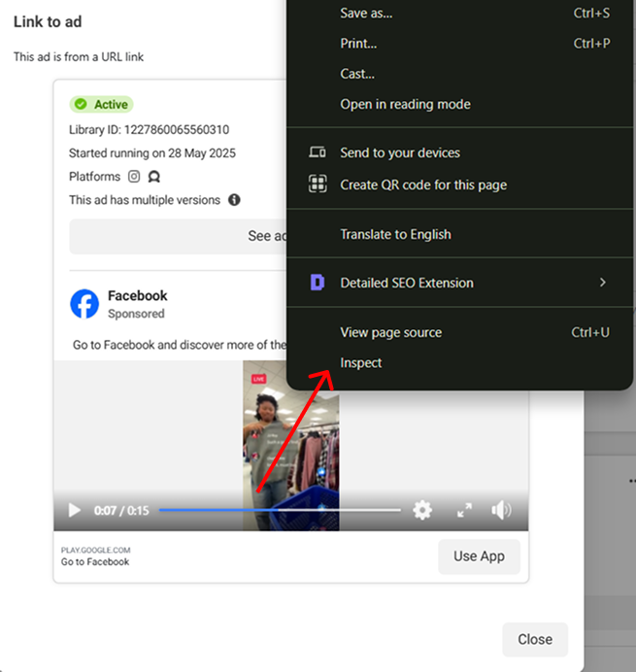The height and width of the screenshot is (672, 636).
Task: Select Print... from context menu
Action: pyautogui.click(x=460, y=44)
